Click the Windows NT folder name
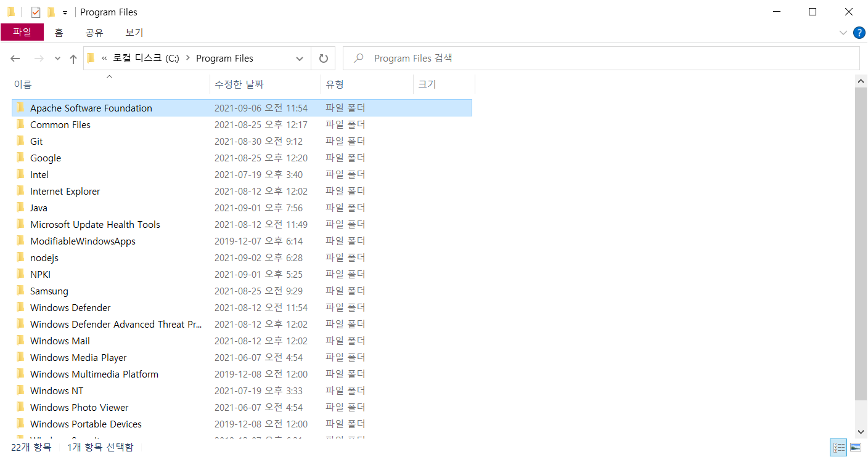The height and width of the screenshot is (457, 868). pyautogui.click(x=57, y=390)
